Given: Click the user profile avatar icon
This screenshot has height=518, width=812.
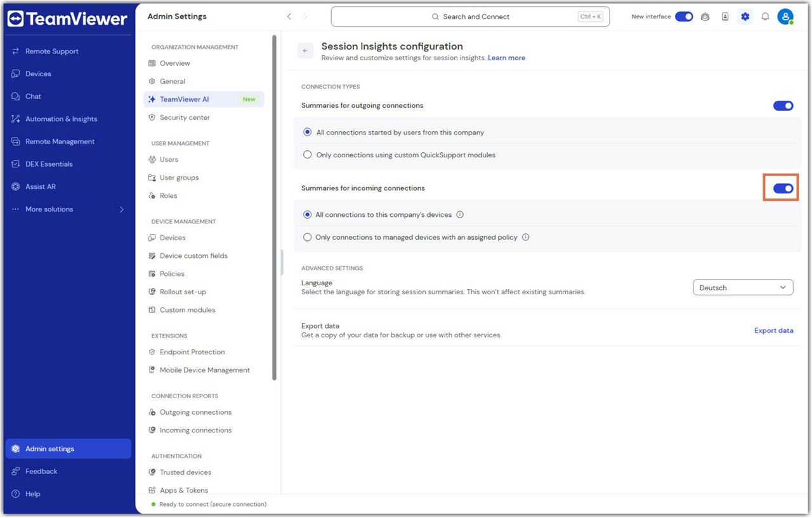Looking at the screenshot, I should pyautogui.click(x=785, y=17).
